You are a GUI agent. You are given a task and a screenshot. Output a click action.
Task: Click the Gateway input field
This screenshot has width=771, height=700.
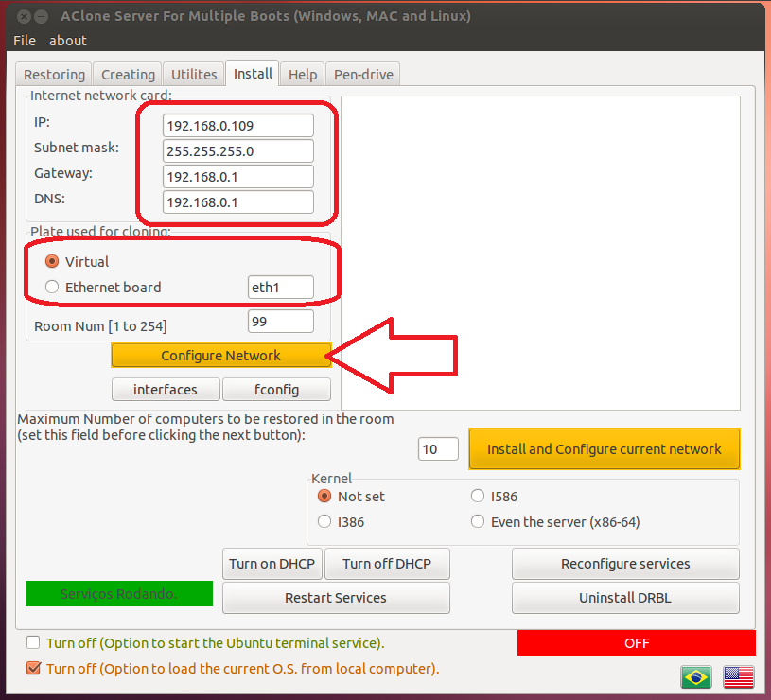(x=238, y=177)
